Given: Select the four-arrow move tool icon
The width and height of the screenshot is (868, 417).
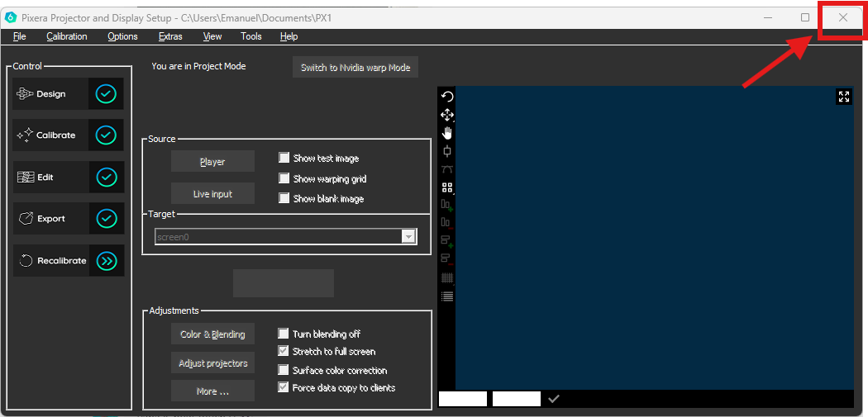Looking at the screenshot, I should point(447,115).
